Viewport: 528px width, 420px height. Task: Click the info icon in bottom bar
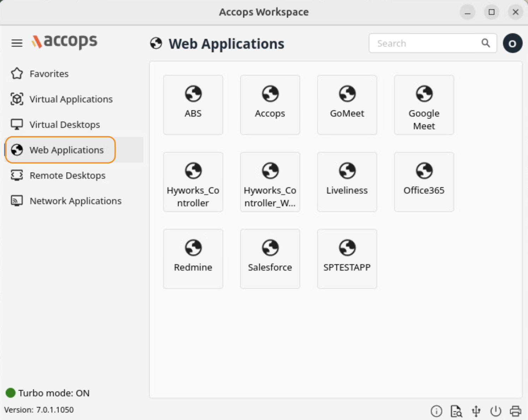coord(436,411)
